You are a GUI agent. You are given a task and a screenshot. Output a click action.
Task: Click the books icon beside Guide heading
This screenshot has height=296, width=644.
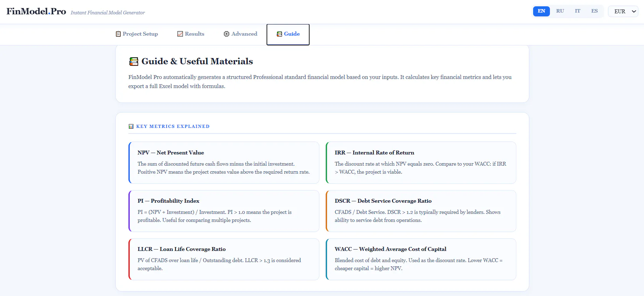click(134, 62)
